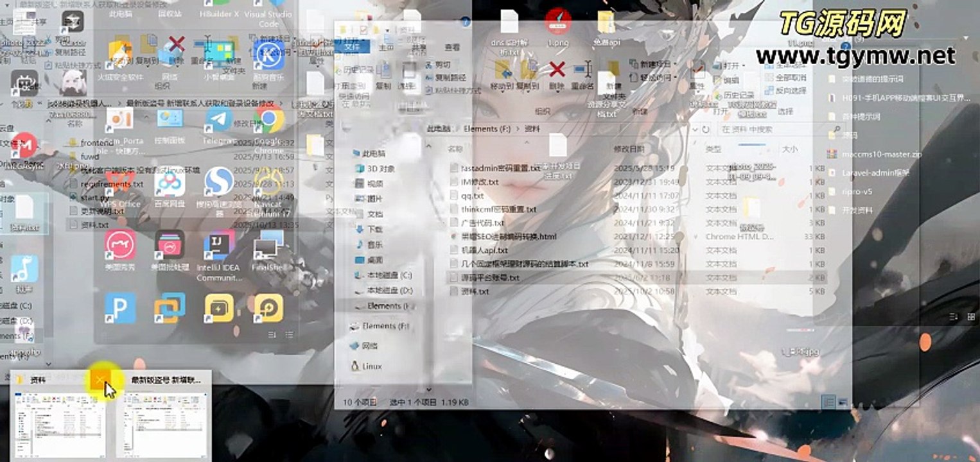Switch to the 查看 ribbon tab in 资料 window
The image size is (980, 462).
point(453,47)
